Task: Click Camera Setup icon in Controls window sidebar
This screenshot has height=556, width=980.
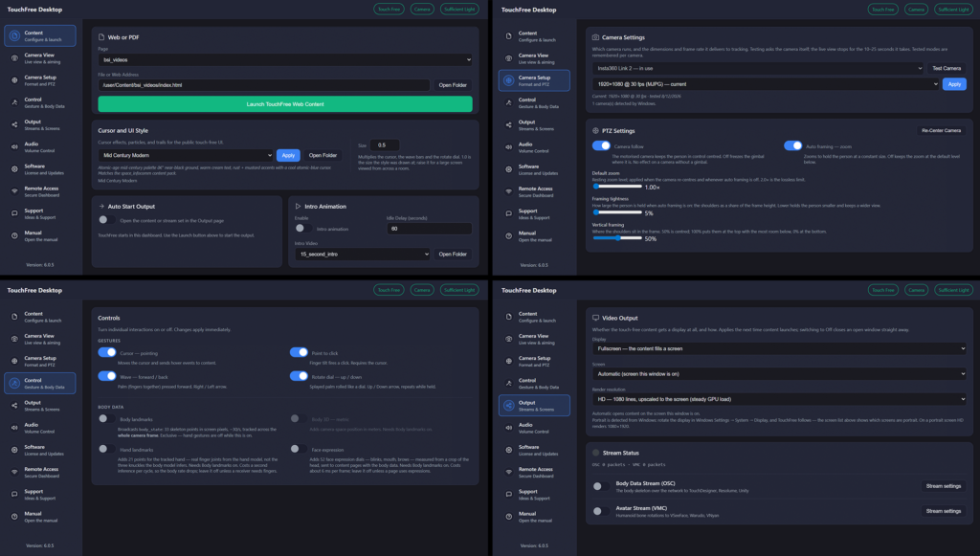Action: point(14,361)
